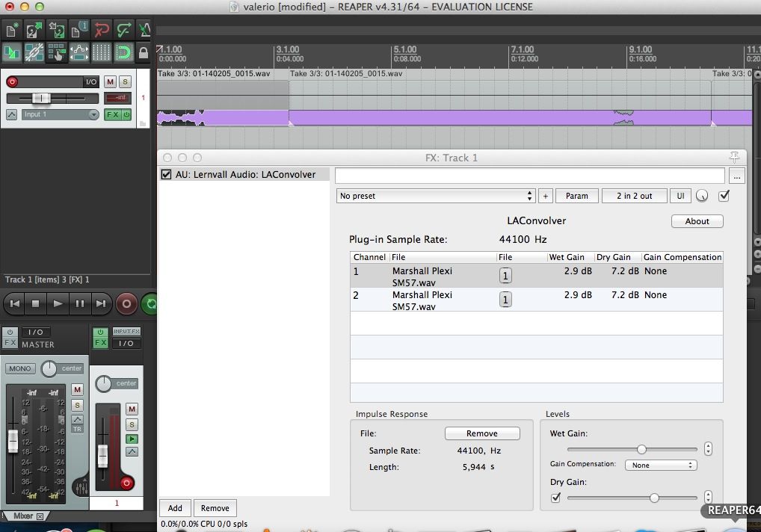
Task: Open the MASTER envelope icon above TR
Action: click(x=77, y=419)
